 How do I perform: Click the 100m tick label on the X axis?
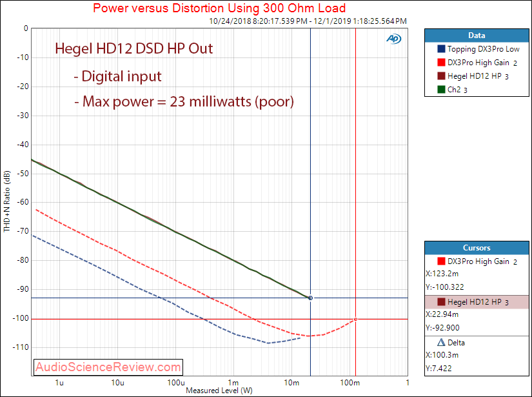(350, 383)
